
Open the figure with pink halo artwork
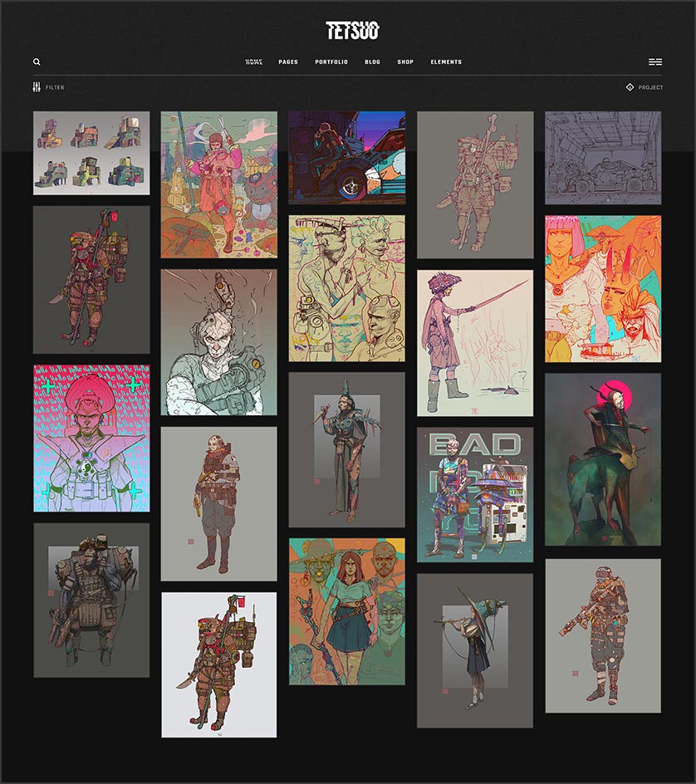[603, 459]
